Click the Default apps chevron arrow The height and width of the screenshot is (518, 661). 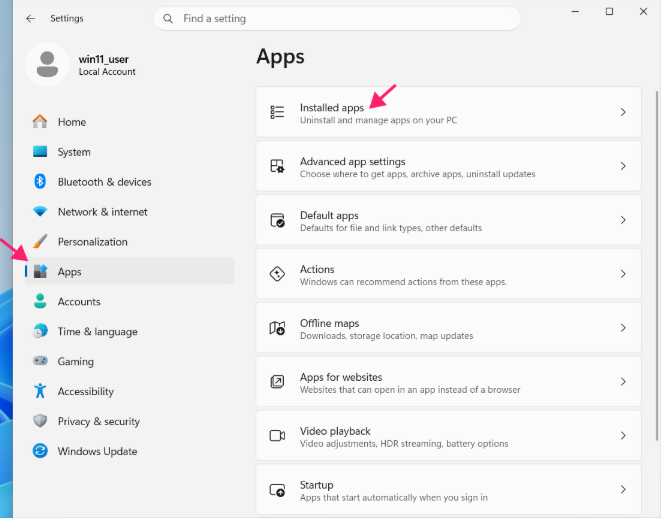tap(623, 220)
